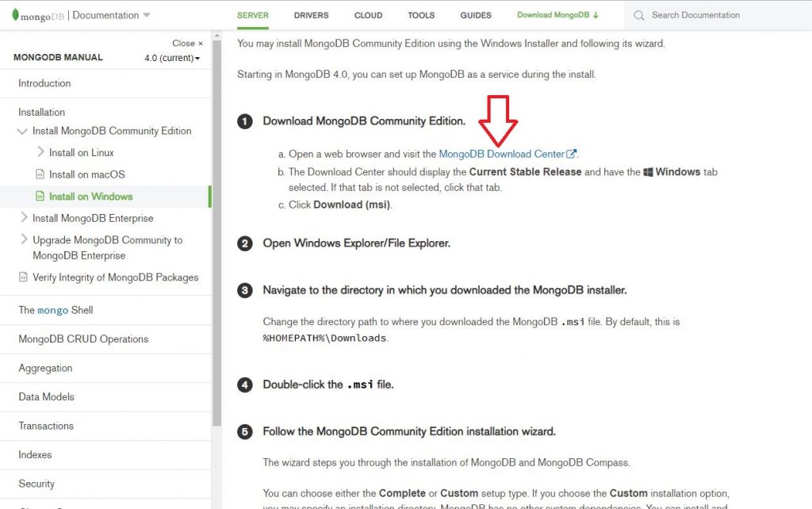Click the step 1 numbered circle
The width and height of the screenshot is (812, 509).
pos(244,121)
